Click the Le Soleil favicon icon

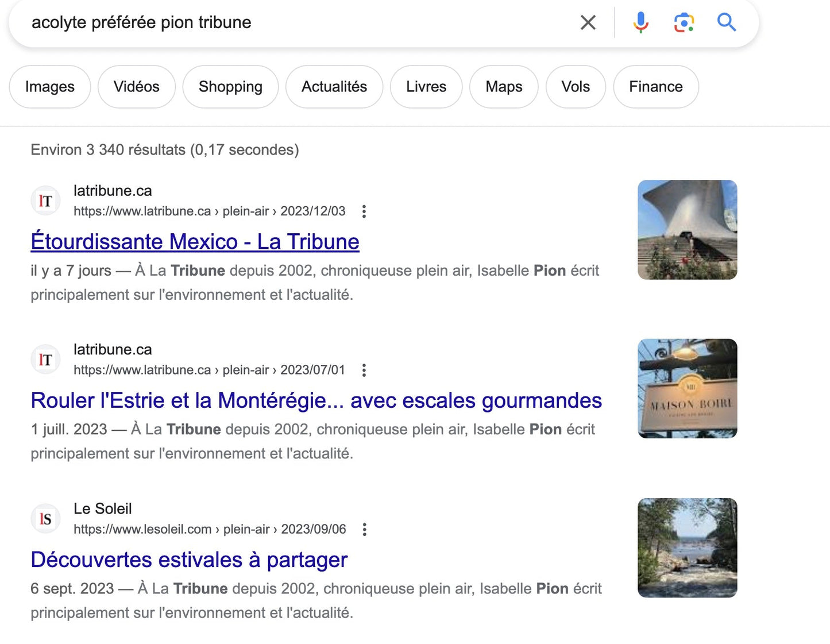tap(45, 519)
